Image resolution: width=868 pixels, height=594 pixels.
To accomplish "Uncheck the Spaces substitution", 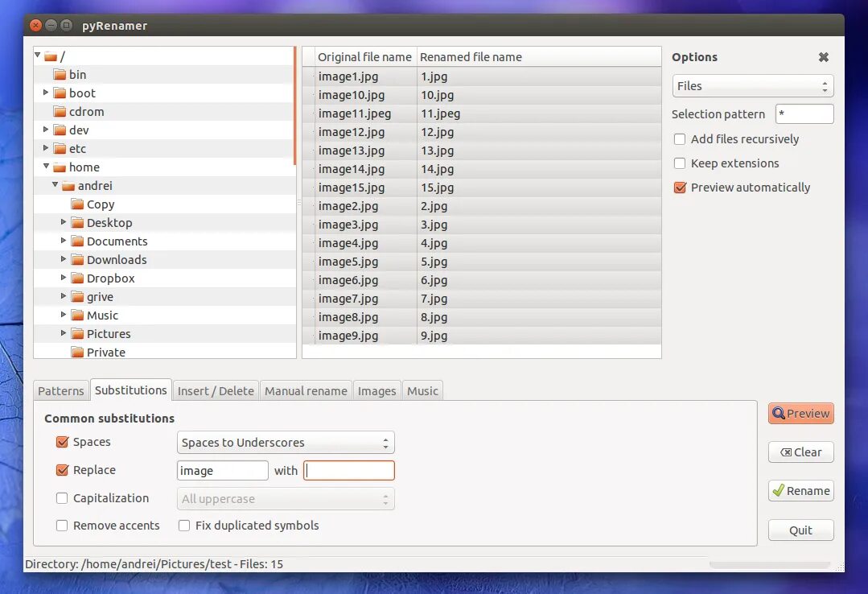I will coord(62,442).
